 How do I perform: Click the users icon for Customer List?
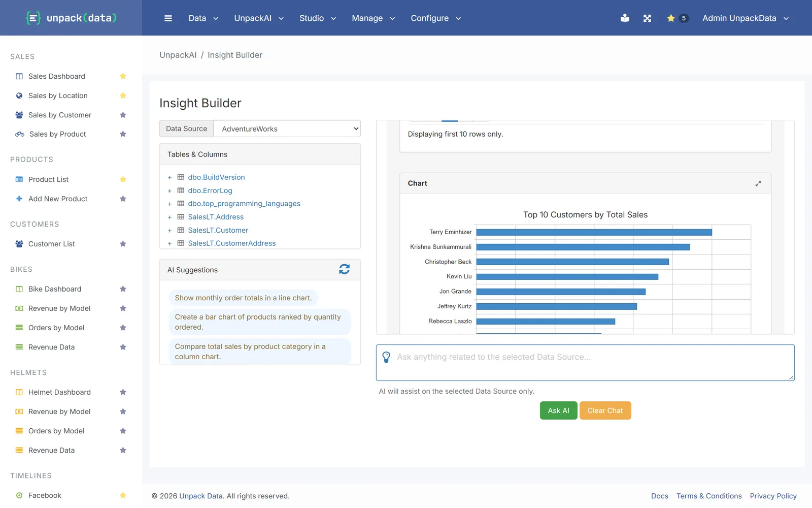(x=19, y=244)
